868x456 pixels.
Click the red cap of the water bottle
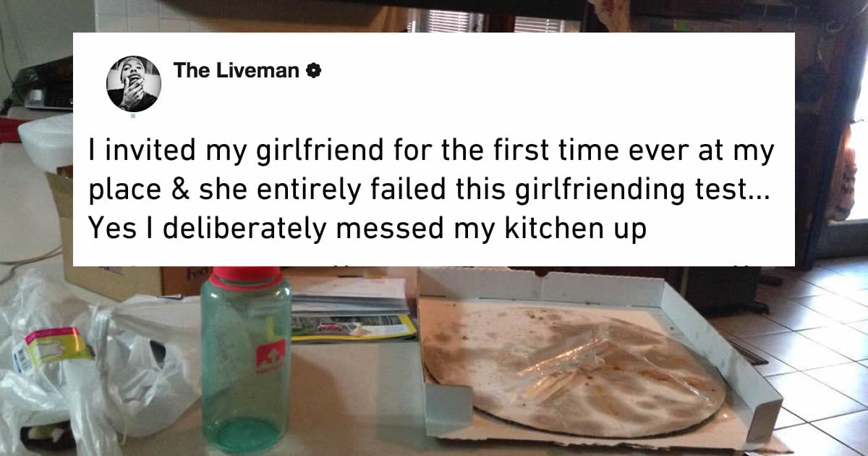245,276
